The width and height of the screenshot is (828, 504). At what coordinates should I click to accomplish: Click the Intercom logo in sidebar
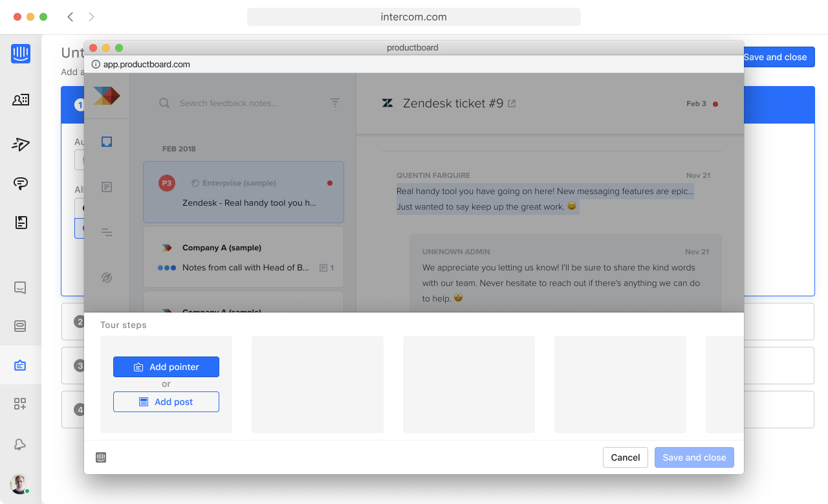21,54
